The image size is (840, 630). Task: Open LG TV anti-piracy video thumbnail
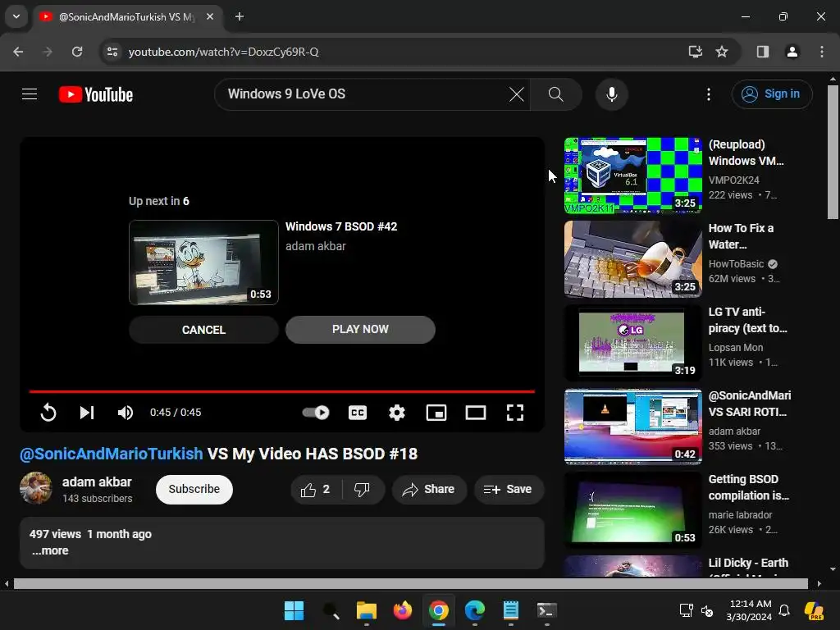[x=632, y=342]
